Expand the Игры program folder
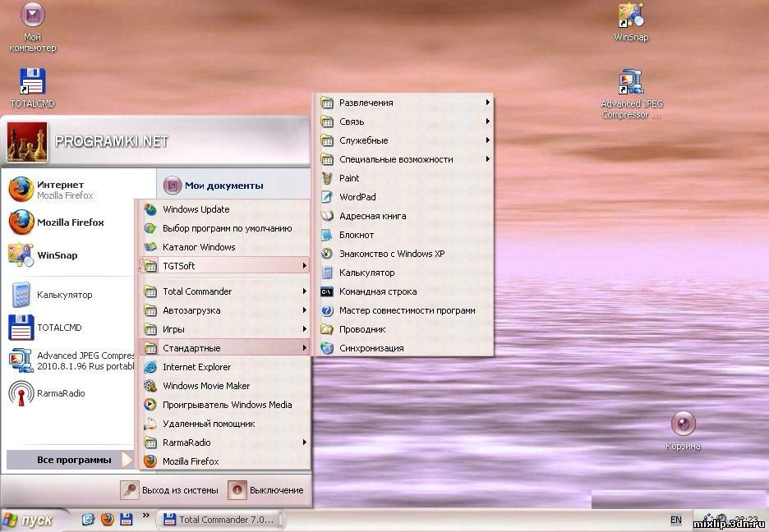The height and width of the screenshot is (532, 769). click(224, 329)
